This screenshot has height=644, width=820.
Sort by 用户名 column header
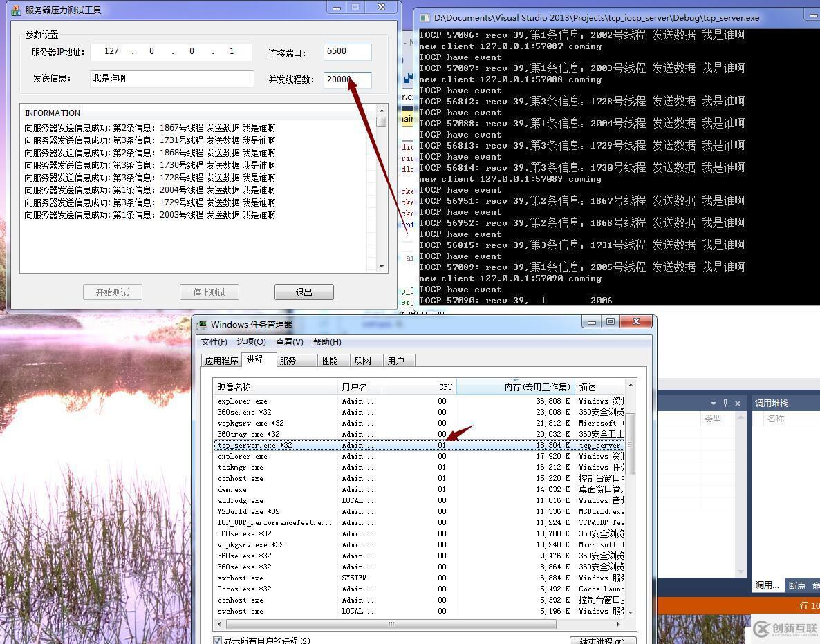click(x=360, y=387)
